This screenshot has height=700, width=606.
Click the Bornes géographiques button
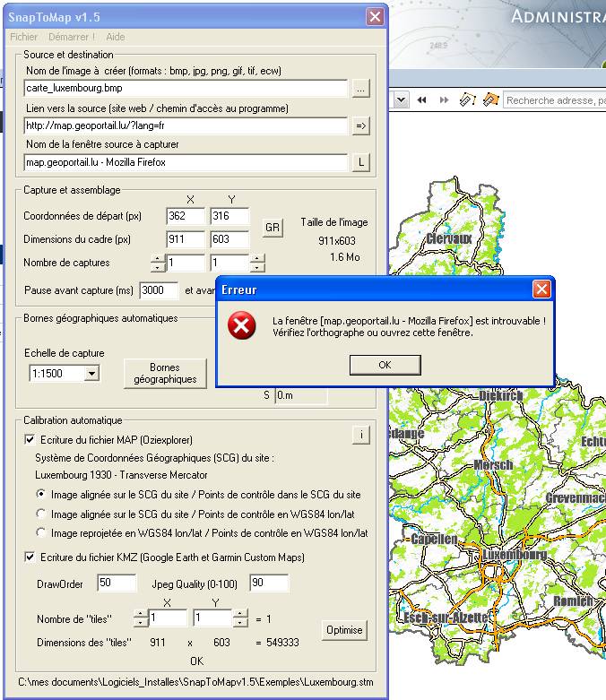pyautogui.click(x=165, y=374)
